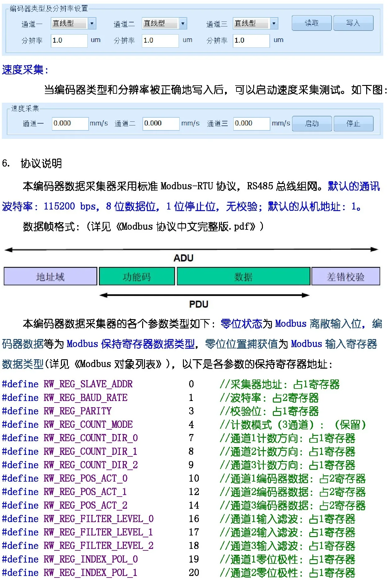Select RW_REG_FILTER_LEVEL_1 define line
The width and height of the screenshot is (392, 580).
pos(179,532)
